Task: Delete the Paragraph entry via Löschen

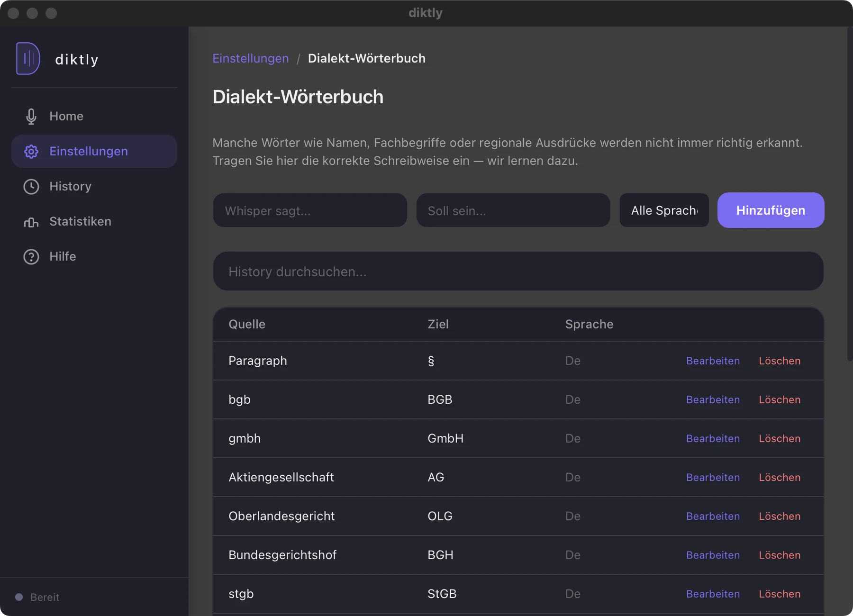Action: pos(780,361)
